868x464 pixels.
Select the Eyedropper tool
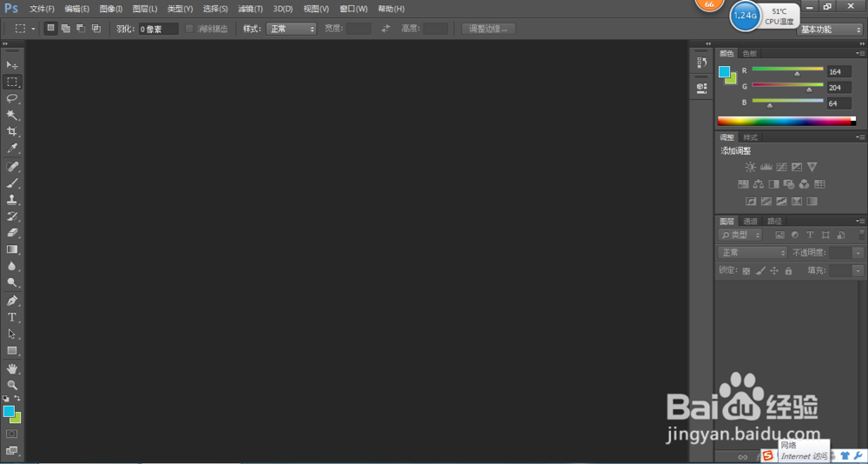pyautogui.click(x=12, y=148)
